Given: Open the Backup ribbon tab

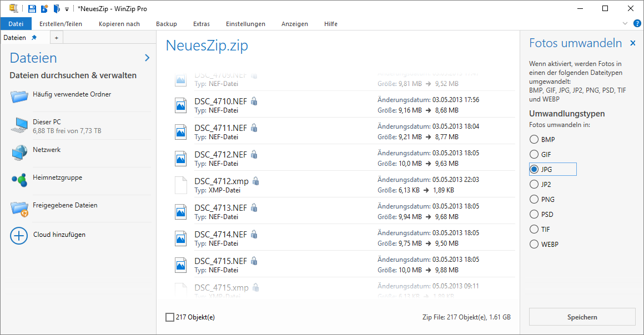Looking at the screenshot, I should (x=167, y=24).
